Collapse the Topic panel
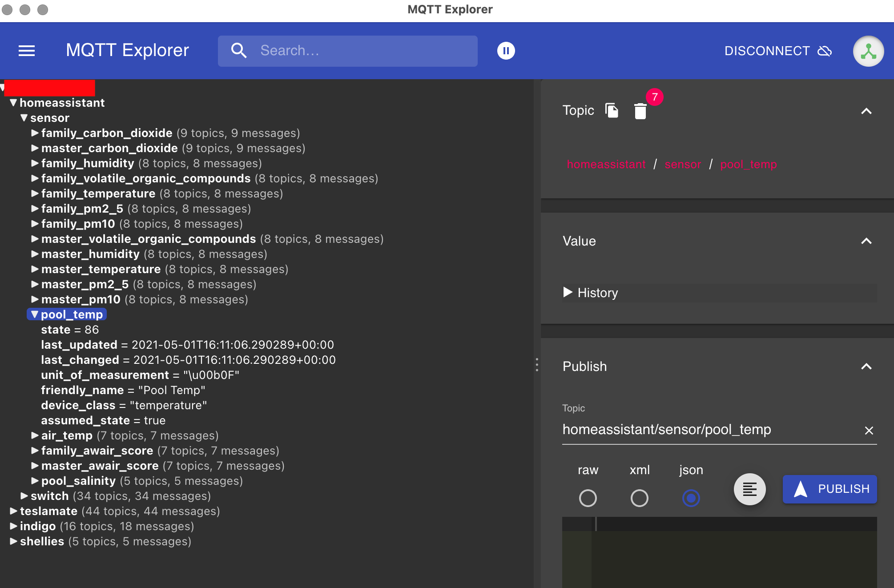This screenshot has height=588, width=894. pos(866,111)
